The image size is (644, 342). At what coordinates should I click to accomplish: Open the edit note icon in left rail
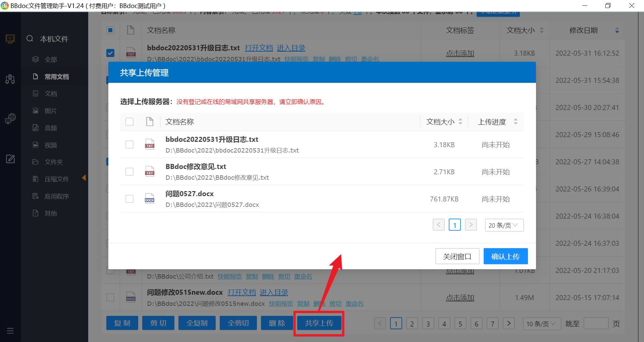(10, 159)
